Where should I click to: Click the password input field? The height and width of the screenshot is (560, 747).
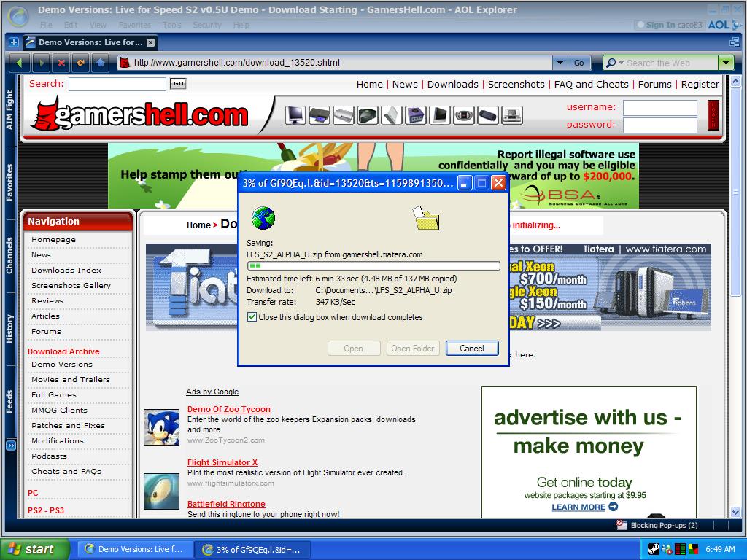(659, 125)
